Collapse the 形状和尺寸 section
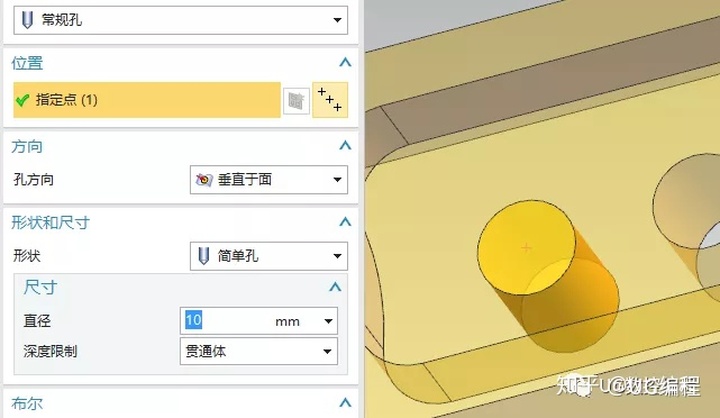 tap(345, 222)
